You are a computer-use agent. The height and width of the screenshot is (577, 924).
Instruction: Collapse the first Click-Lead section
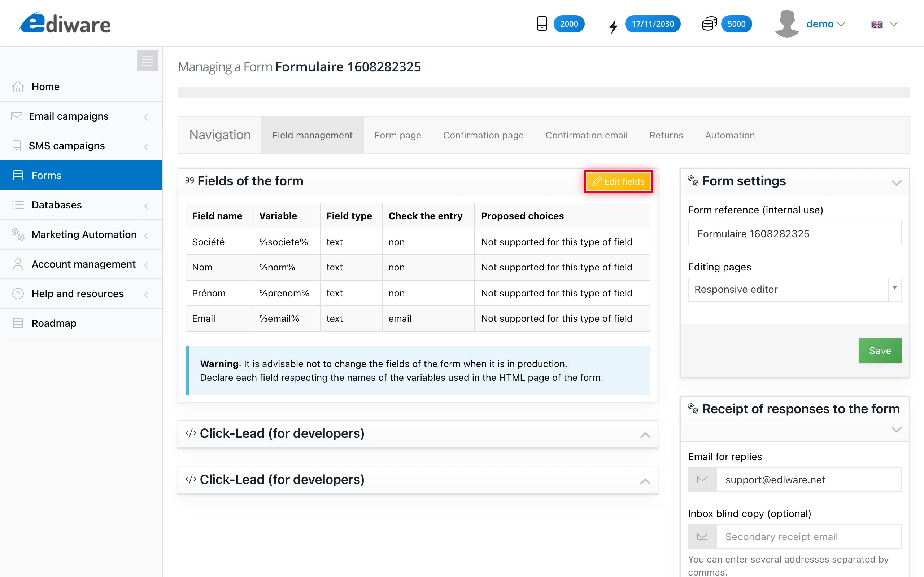[645, 435]
